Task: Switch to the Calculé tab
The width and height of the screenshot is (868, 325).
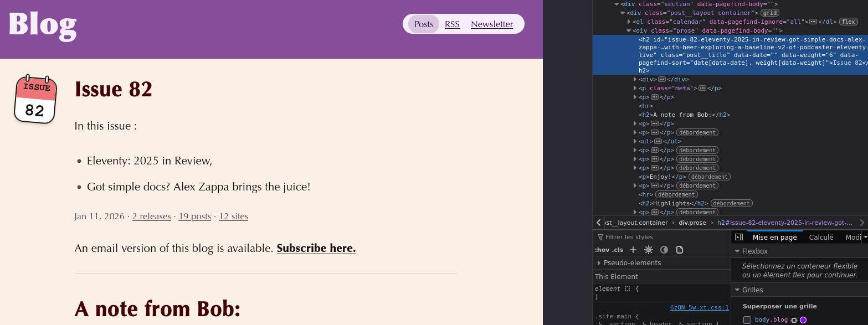Action: pyautogui.click(x=821, y=237)
